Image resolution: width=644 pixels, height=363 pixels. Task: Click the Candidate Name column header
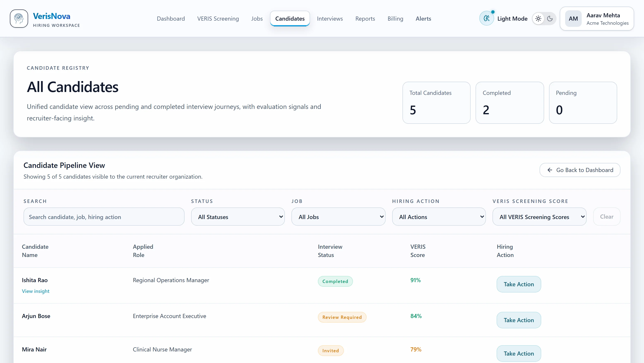point(35,251)
